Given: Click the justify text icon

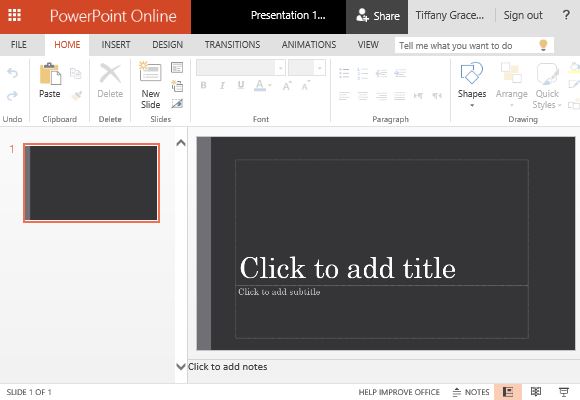Looking at the screenshot, I should click(x=399, y=96).
